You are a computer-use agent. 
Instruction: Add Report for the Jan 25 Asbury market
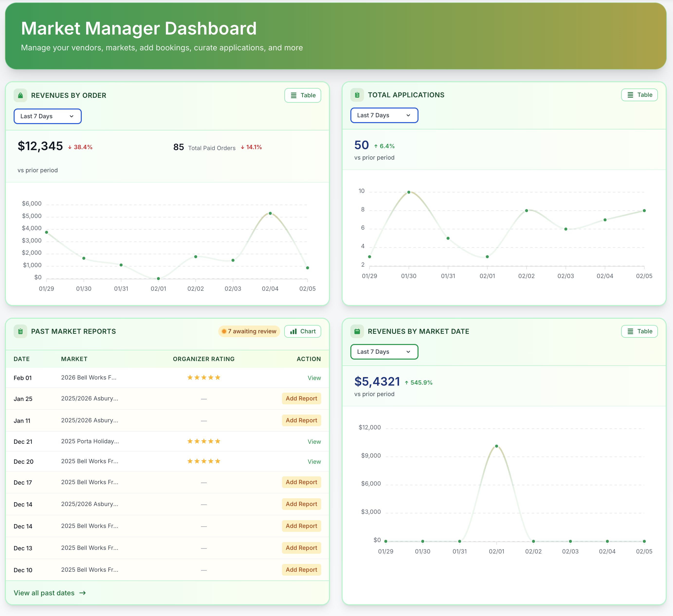pos(301,398)
